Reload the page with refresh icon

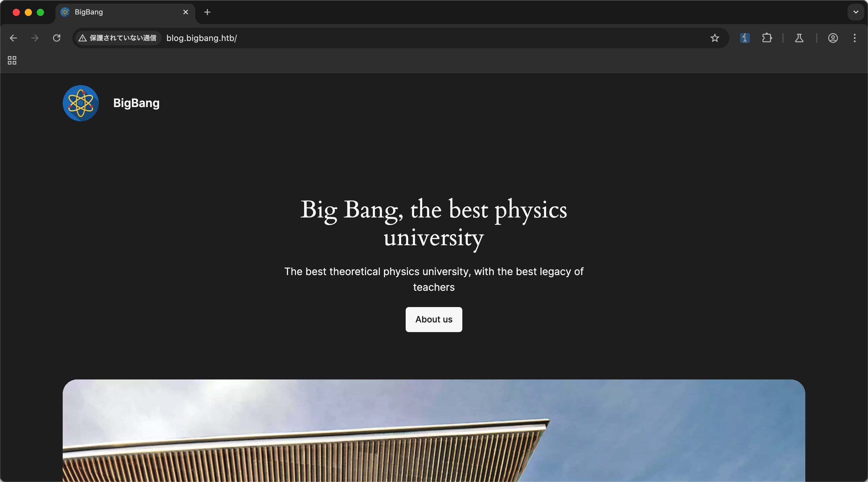(x=57, y=38)
